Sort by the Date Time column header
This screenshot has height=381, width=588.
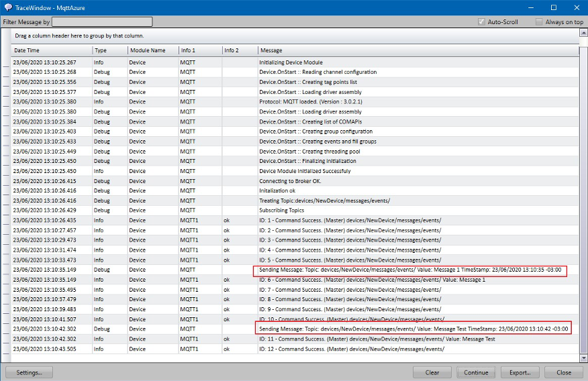52,50
